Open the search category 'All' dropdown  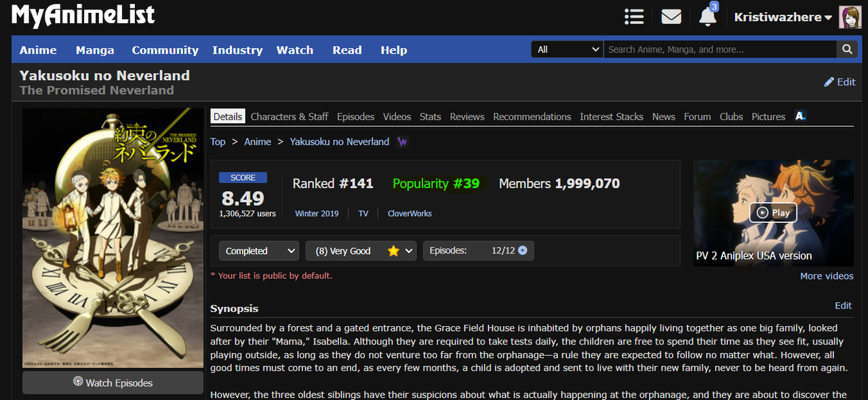pyautogui.click(x=568, y=49)
